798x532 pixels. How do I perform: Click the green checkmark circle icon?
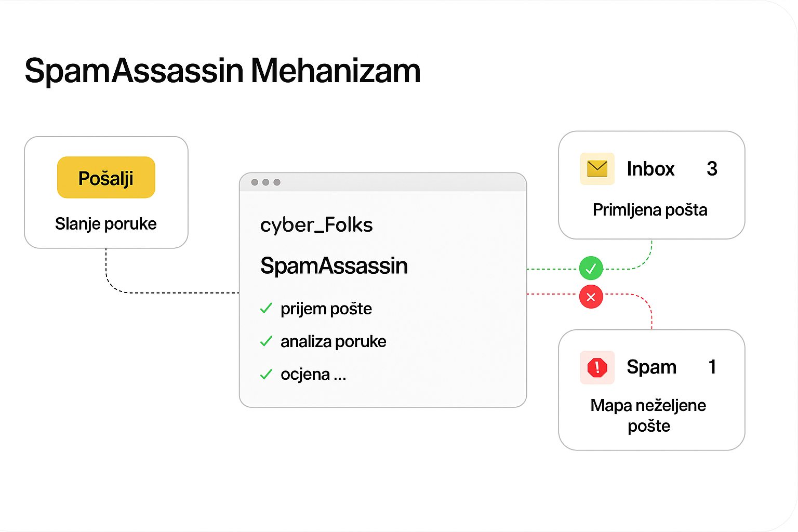pos(591,269)
